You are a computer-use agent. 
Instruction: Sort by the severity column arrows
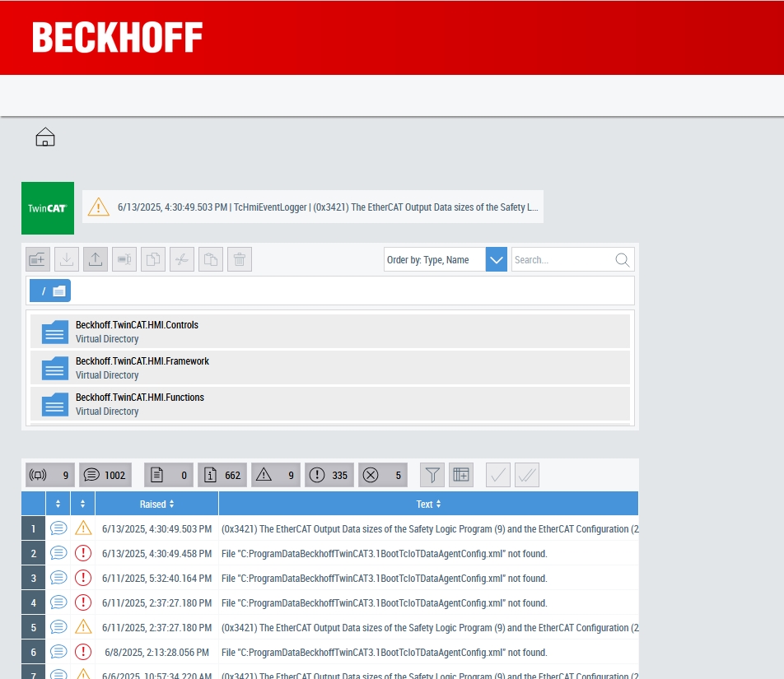83,505
